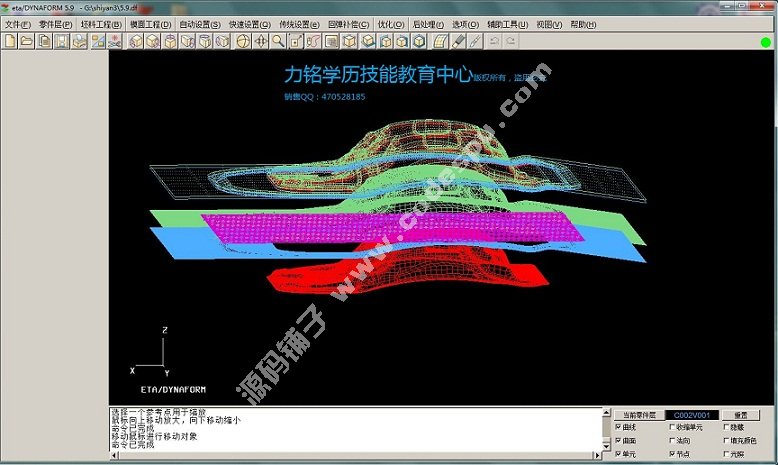Click the dark pen icon
Image resolution: width=778 pixels, height=465 pixels.
[458, 41]
